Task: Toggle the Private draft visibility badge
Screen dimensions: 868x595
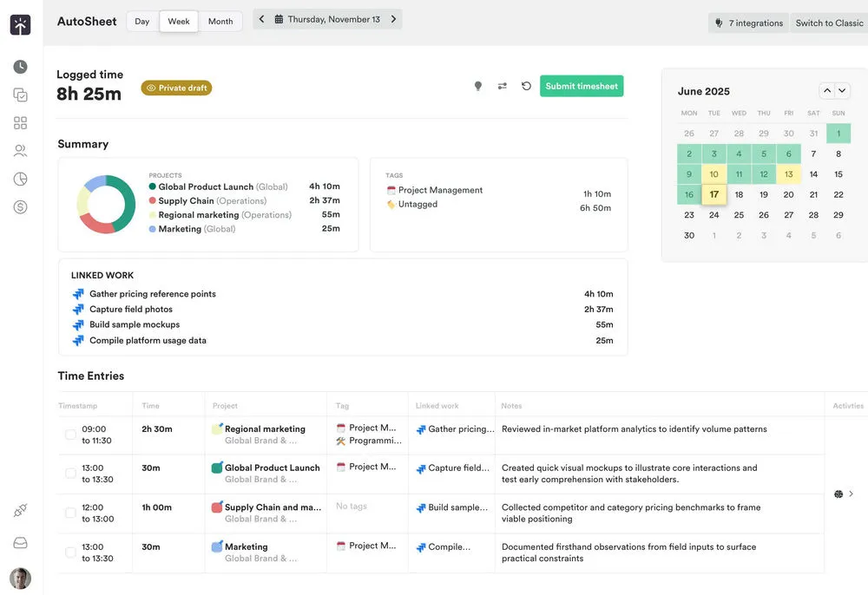Action: pos(176,88)
